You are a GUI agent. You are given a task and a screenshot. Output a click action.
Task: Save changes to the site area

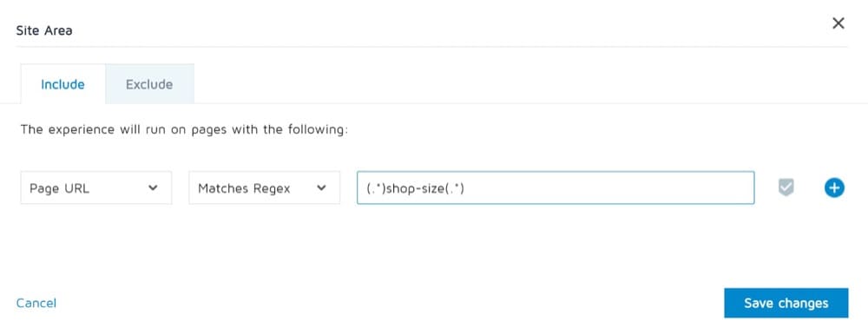pyautogui.click(x=786, y=303)
